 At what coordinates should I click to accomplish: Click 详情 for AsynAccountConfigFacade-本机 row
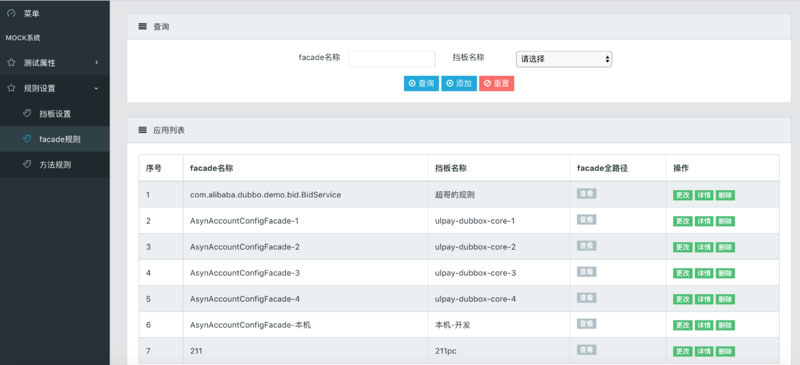704,326
